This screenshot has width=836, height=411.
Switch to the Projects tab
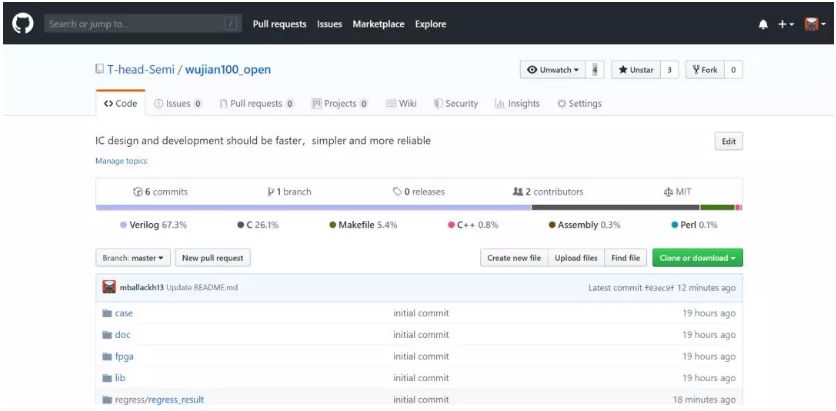pyautogui.click(x=340, y=103)
